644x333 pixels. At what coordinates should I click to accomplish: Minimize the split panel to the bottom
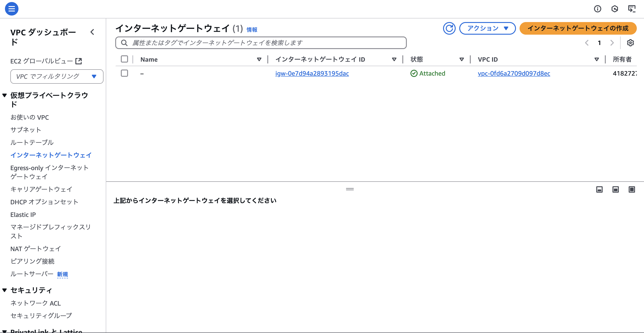tap(599, 189)
